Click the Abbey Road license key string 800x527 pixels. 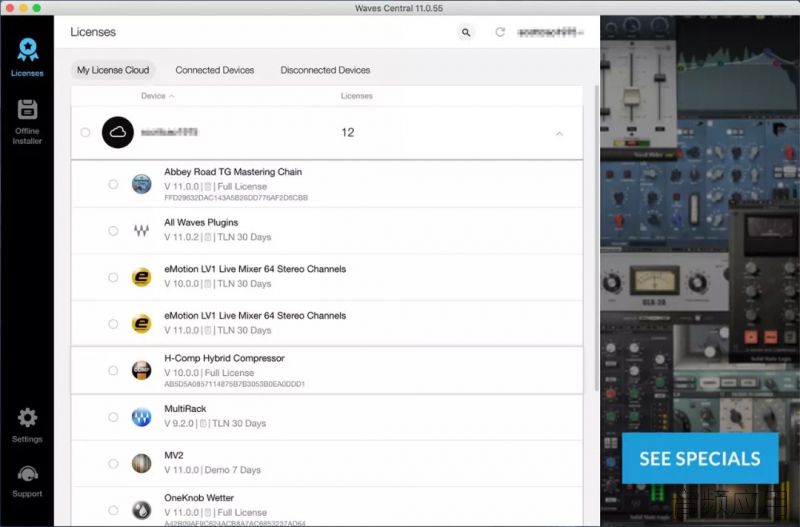click(x=236, y=198)
